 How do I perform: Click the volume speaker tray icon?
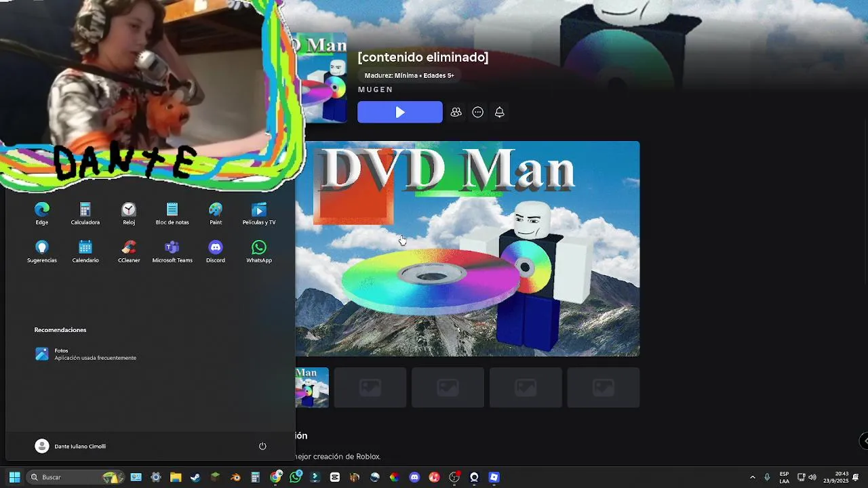pos(812,477)
